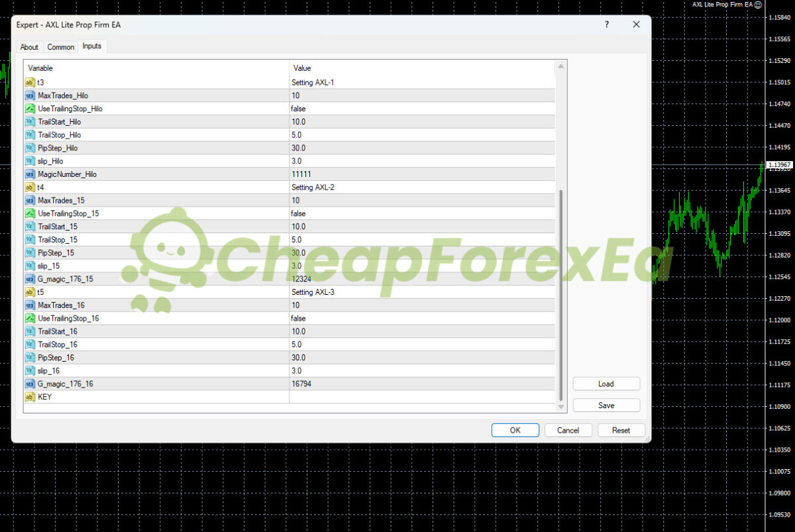Select the TrailStop_15 value 5.0
Image resolution: width=795 pixels, height=532 pixels.
point(296,240)
